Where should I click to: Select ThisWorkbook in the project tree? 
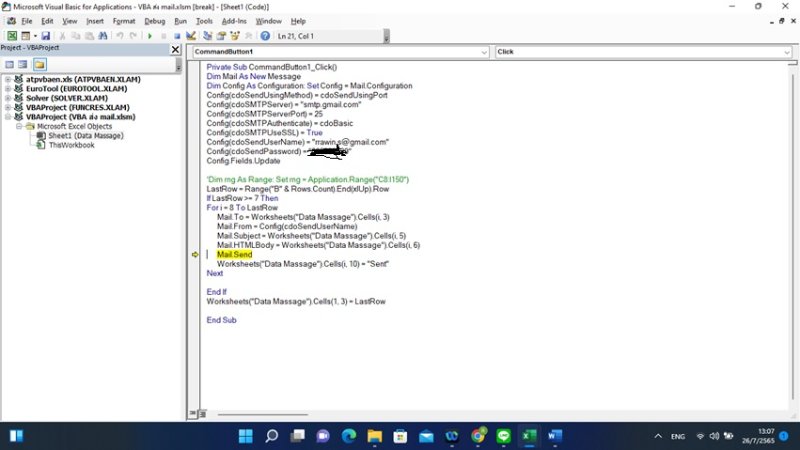pos(71,145)
